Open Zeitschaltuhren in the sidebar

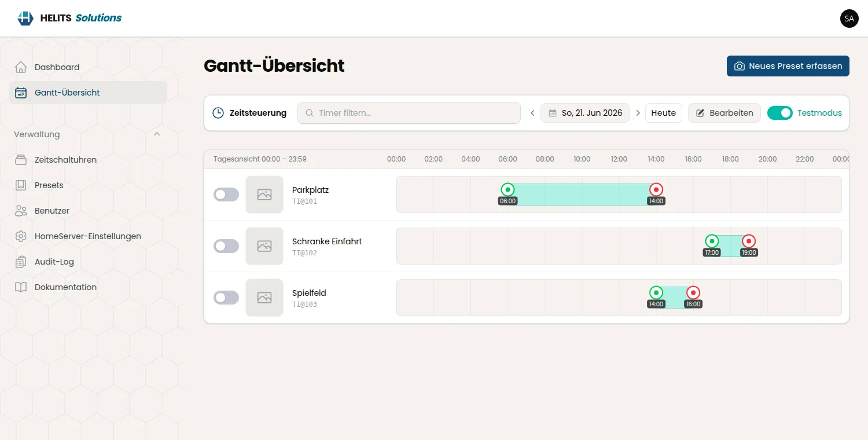tap(88, 160)
